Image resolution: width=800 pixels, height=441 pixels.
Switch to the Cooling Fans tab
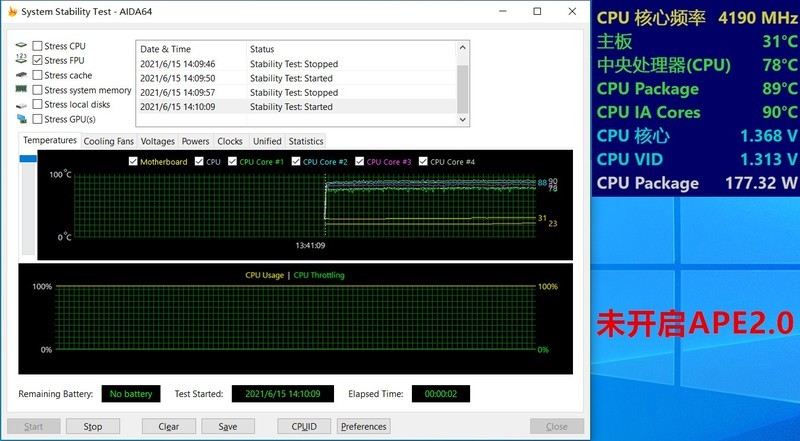(x=109, y=141)
